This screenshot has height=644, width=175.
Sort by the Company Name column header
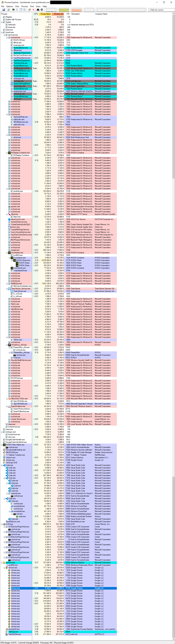pos(106,14)
